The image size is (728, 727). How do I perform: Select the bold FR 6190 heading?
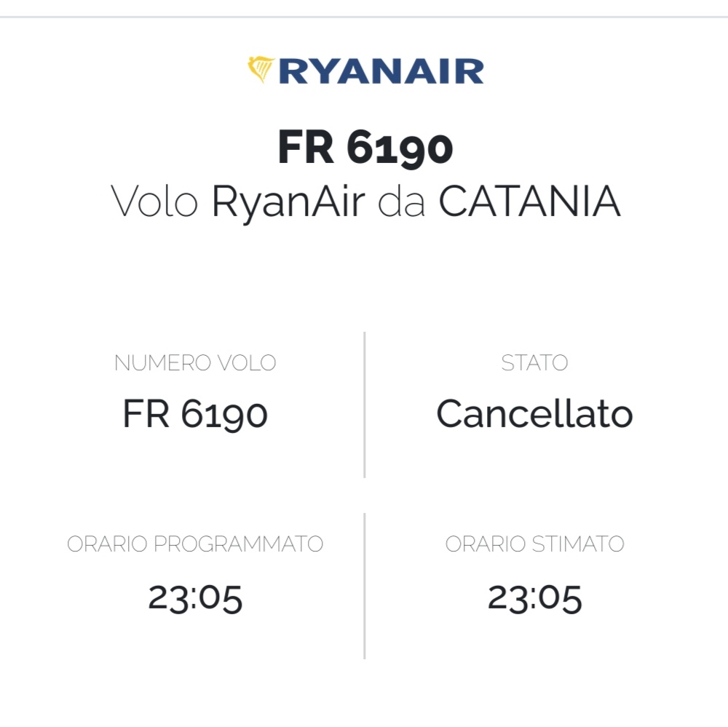pos(365,147)
